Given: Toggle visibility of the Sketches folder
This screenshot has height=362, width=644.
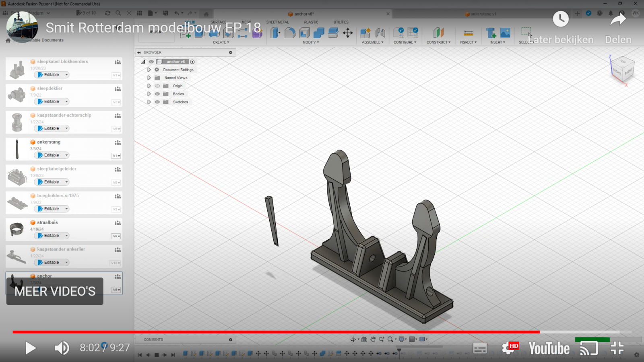Looking at the screenshot, I should click(x=157, y=102).
